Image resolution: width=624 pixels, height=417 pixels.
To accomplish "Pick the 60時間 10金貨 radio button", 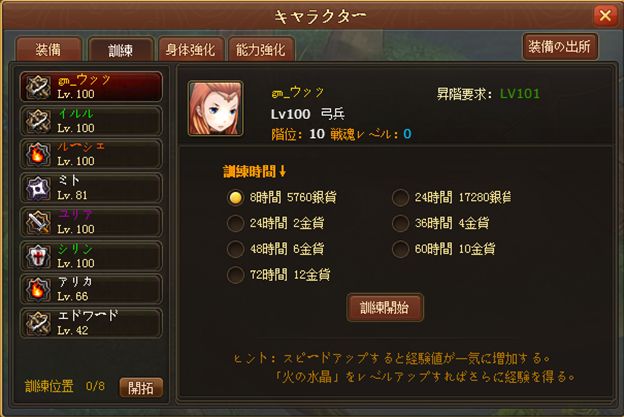I will coord(400,249).
